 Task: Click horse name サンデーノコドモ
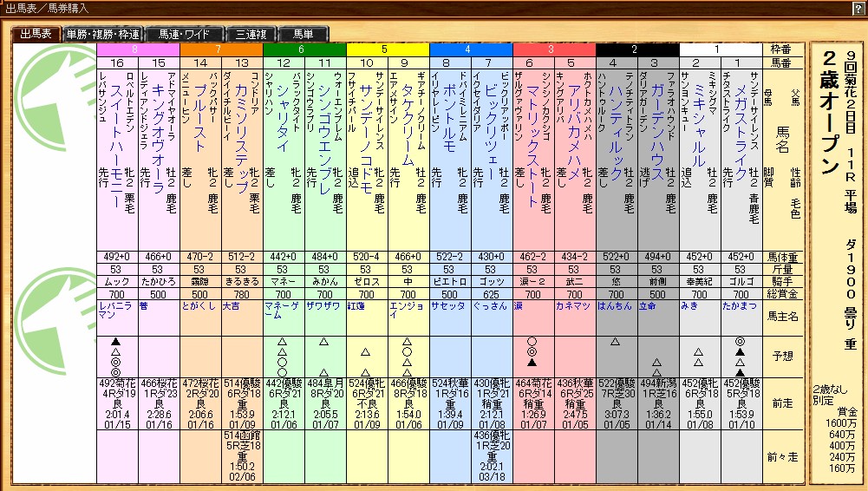click(x=367, y=139)
